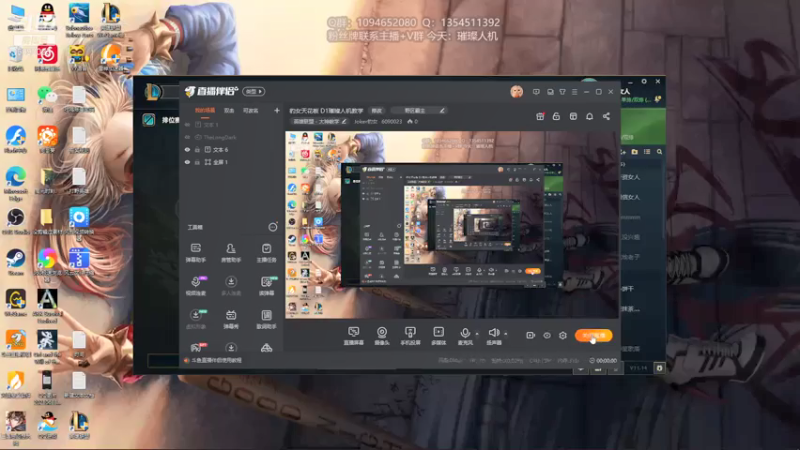Screen dimensions: 800x450
Task: Expand the speaker device dropdown arrow
Action: (506, 334)
